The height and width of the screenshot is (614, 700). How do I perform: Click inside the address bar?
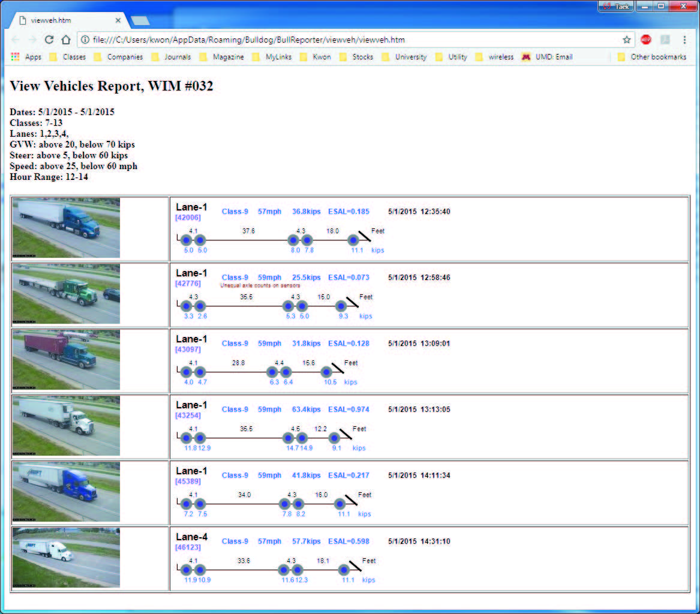pyautogui.click(x=300, y=40)
